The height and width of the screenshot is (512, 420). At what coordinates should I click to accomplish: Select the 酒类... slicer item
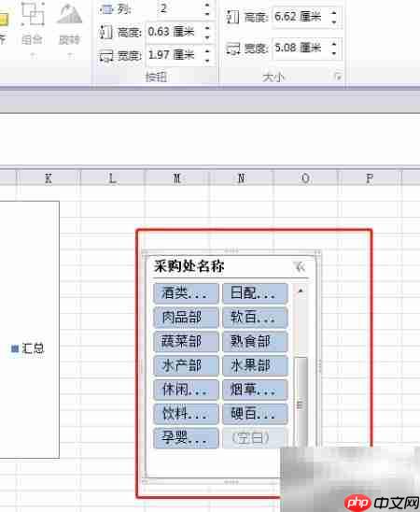[x=186, y=292]
